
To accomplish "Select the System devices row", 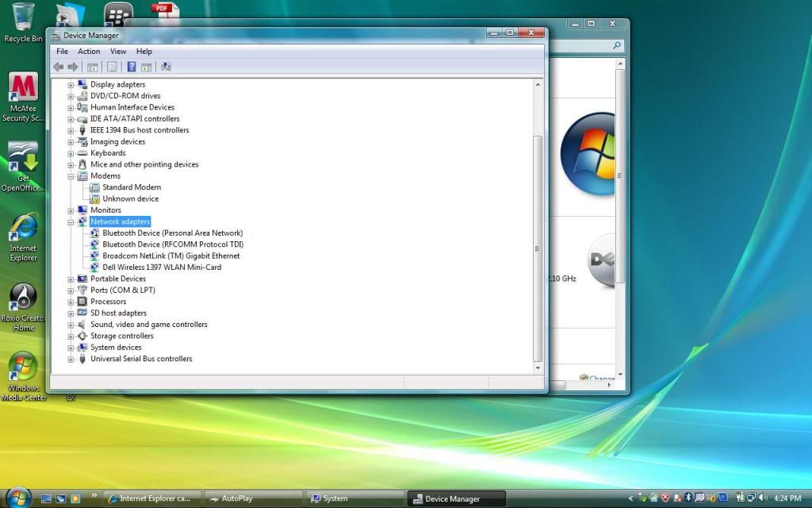I will (x=116, y=347).
